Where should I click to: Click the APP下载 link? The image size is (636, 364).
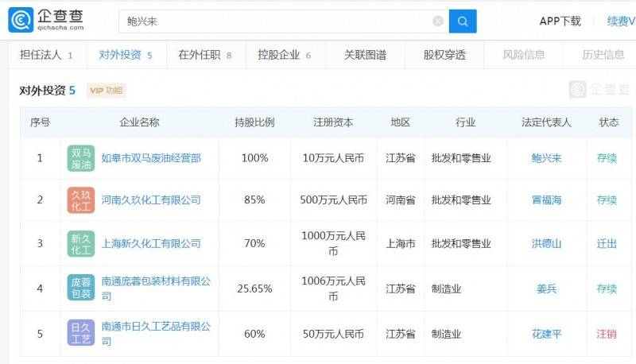coord(560,21)
